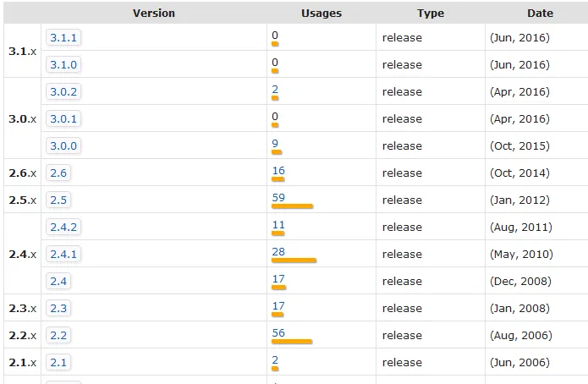Select version 2.2 link
This screenshot has width=588, height=384.
(58, 336)
